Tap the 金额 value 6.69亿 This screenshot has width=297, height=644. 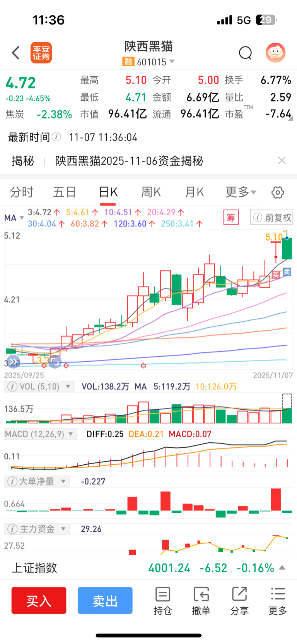point(203,97)
